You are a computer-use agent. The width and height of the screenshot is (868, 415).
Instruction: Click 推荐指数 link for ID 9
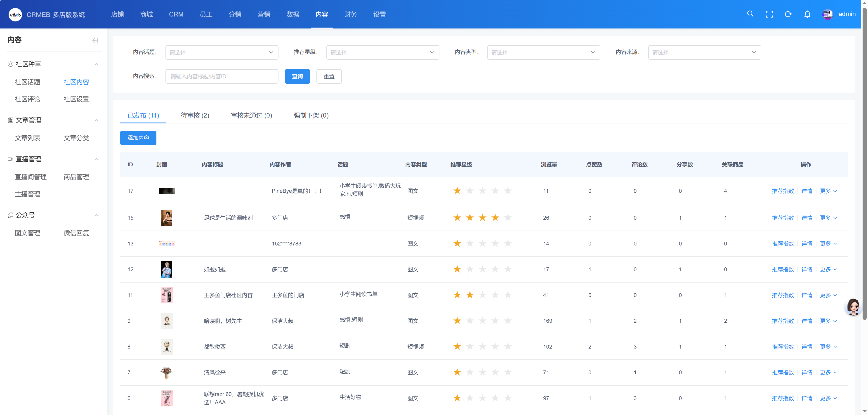pos(783,321)
